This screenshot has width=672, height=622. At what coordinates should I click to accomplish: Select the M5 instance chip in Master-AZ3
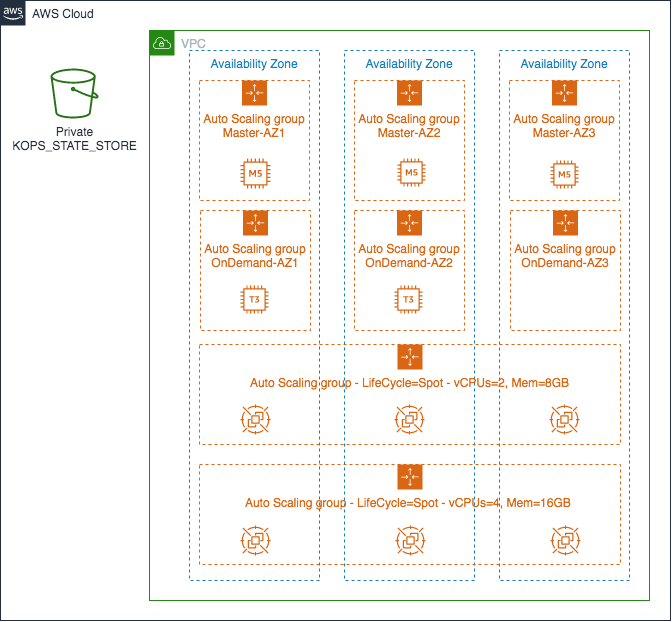coord(564,175)
